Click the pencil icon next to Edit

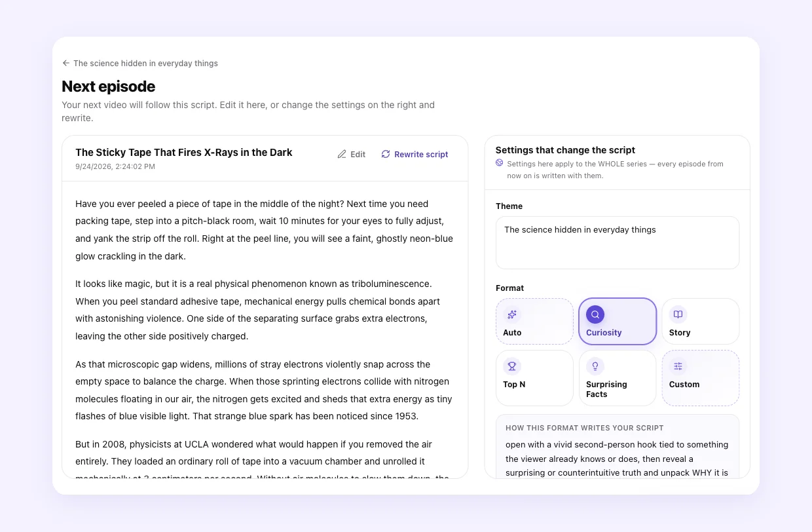pos(342,155)
